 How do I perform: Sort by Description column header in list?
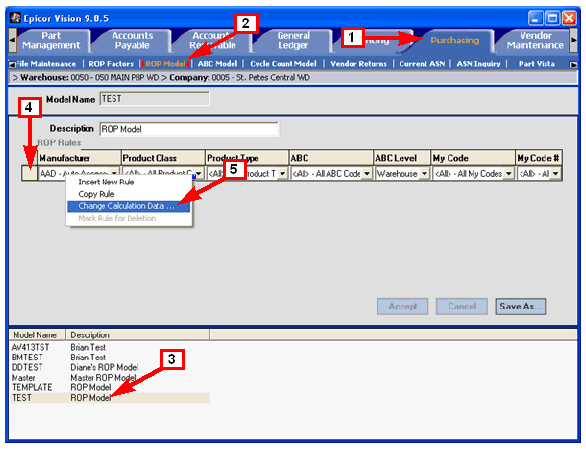point(138,335)
